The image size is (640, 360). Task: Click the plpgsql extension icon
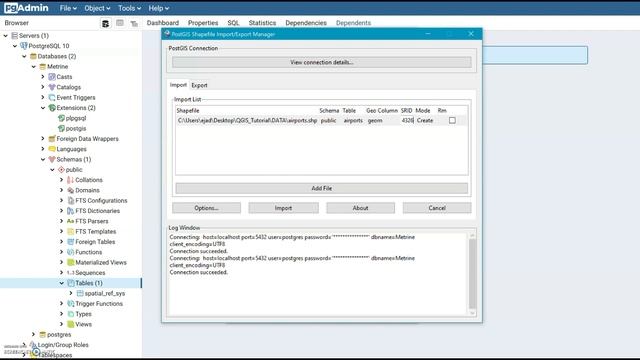coord(61,118)
